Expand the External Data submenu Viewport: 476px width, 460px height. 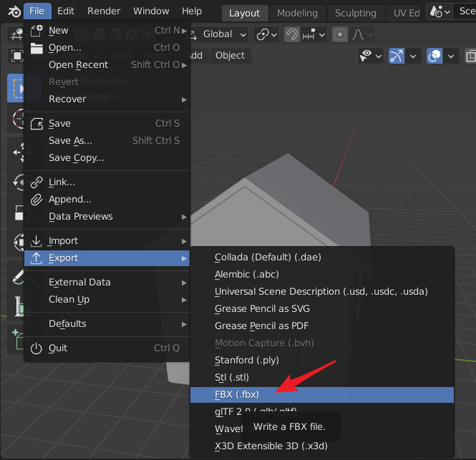click(107, 283)
